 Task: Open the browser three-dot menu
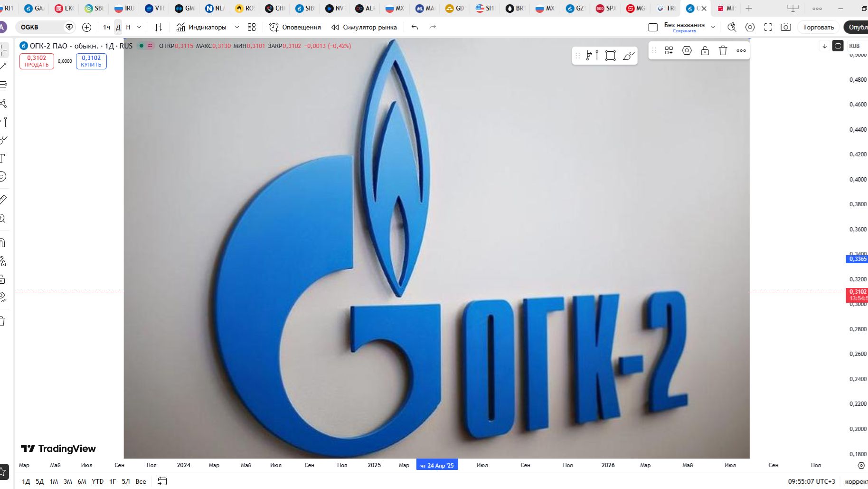(817, 9)
